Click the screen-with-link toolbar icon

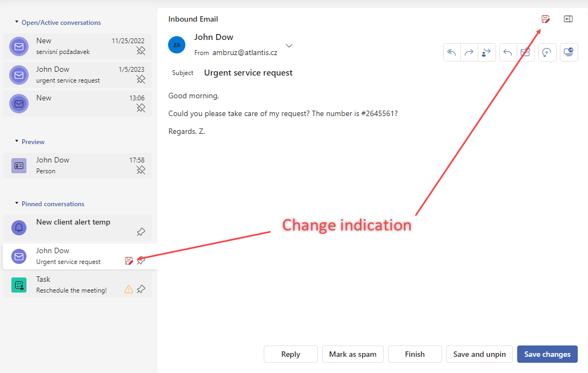[x=569, y=52]
